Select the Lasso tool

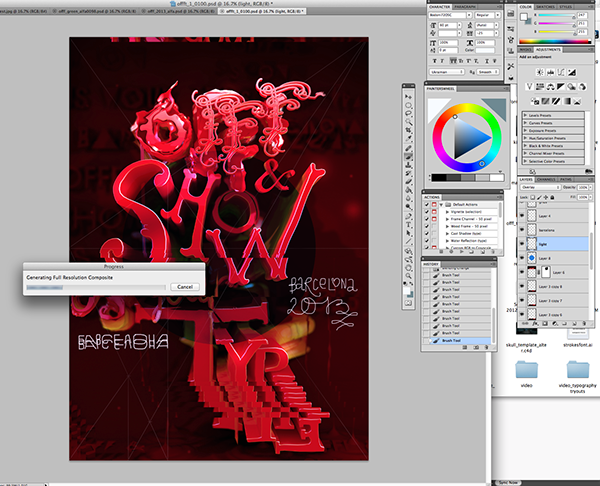tap(409, 114)
